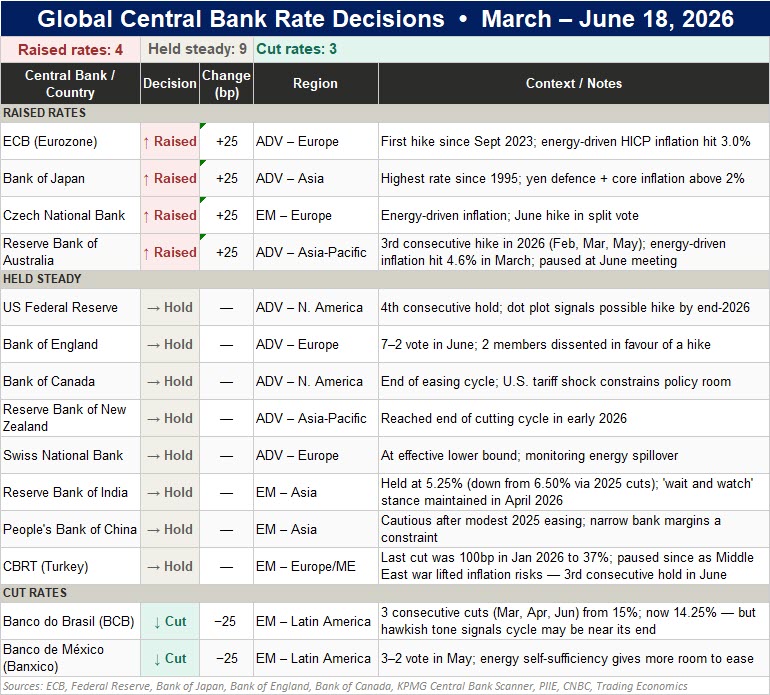This screenshot has width=770, height=695.
Task: Click the RAISED RATES section header row
Action: point(385,113)
